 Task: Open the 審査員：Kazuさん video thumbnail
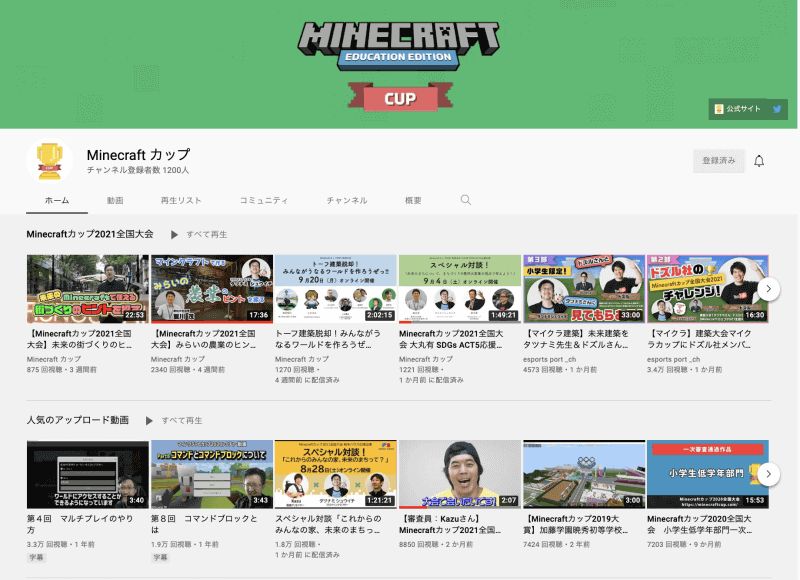(x=460, y=470)
